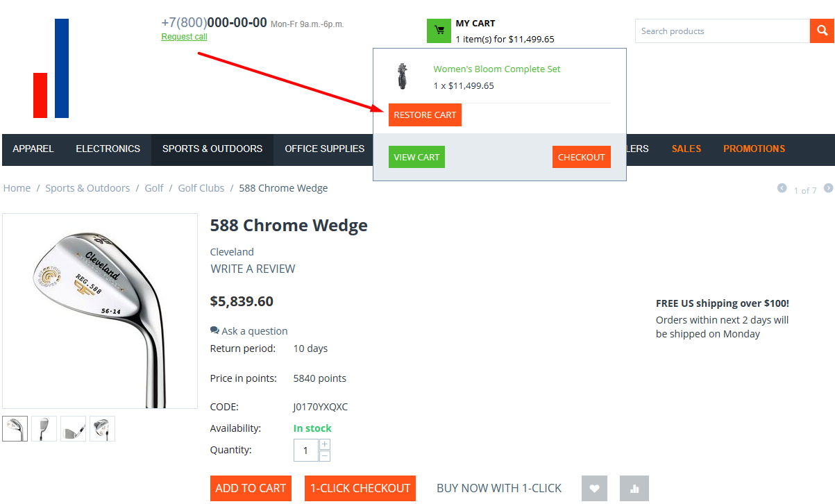This screenshot has width=835, height=504.
Task: Open the Golf Clubs breadcrumb link
Action: (x=201, y=188)
